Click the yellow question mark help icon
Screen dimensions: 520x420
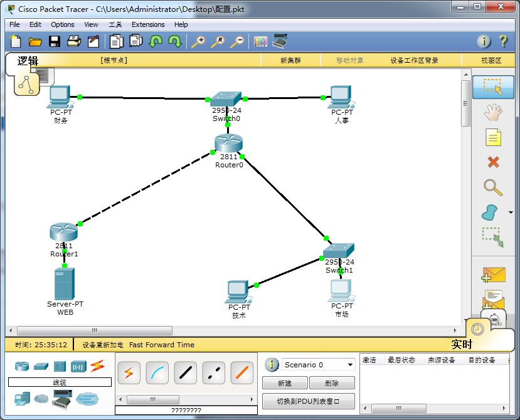pyautogui.click(x=504, y=41)
